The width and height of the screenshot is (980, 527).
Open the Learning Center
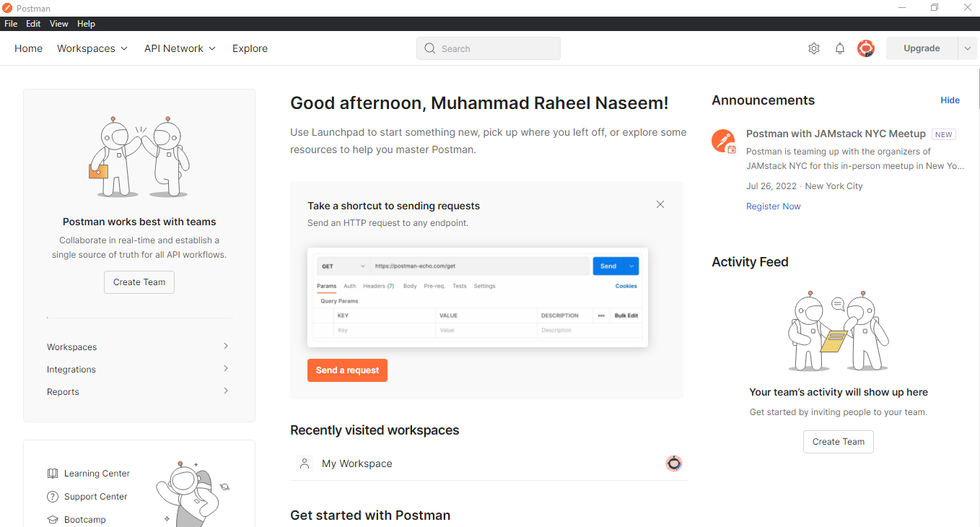pyautogui.click(x=97, y=473)
